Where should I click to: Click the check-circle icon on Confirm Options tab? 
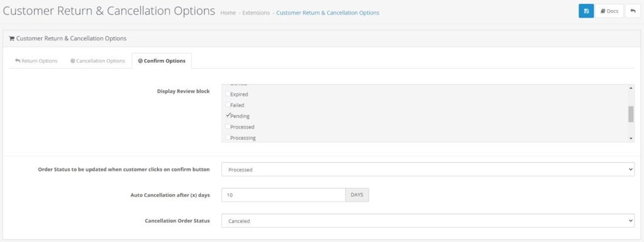[140, 61]
